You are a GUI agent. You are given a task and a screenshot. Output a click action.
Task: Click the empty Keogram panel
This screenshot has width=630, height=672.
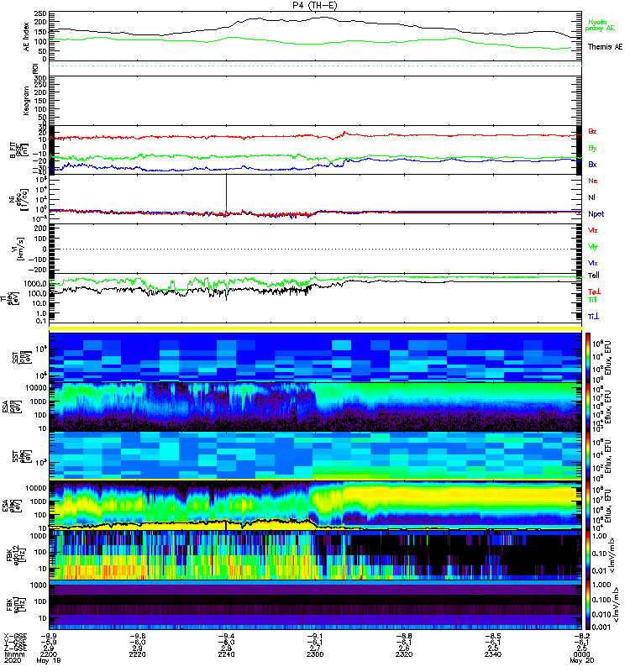[315, 100]
